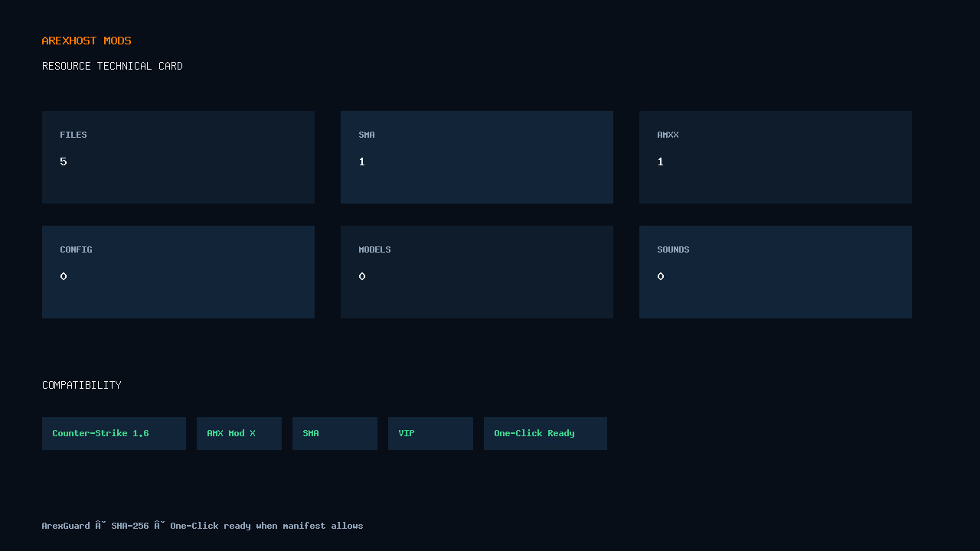Image resolution: width=980 pixels, height=551 pixels.
Task: Click the AREXHOST MODS brand title
Action: pos(87,41)
